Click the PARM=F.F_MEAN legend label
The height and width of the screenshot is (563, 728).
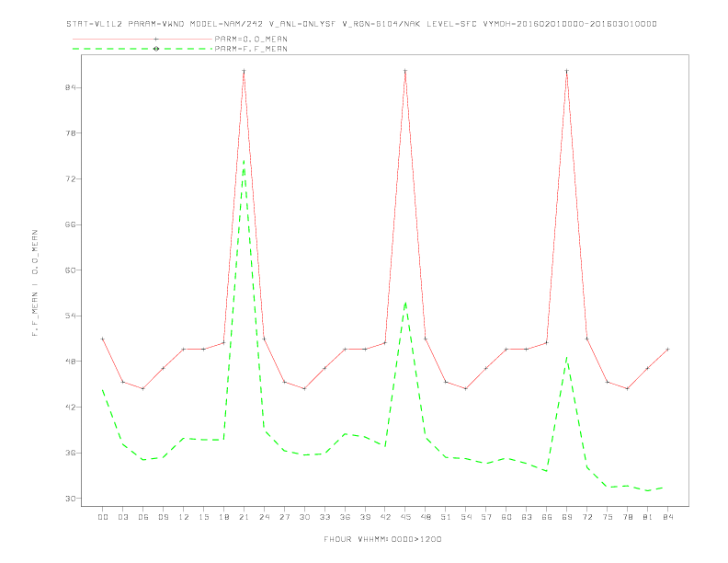251,49
